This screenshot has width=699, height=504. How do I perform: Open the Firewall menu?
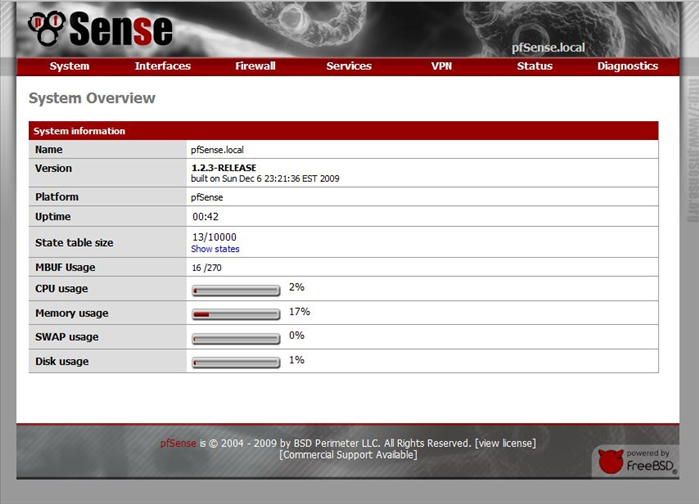[x=255, y=66]
